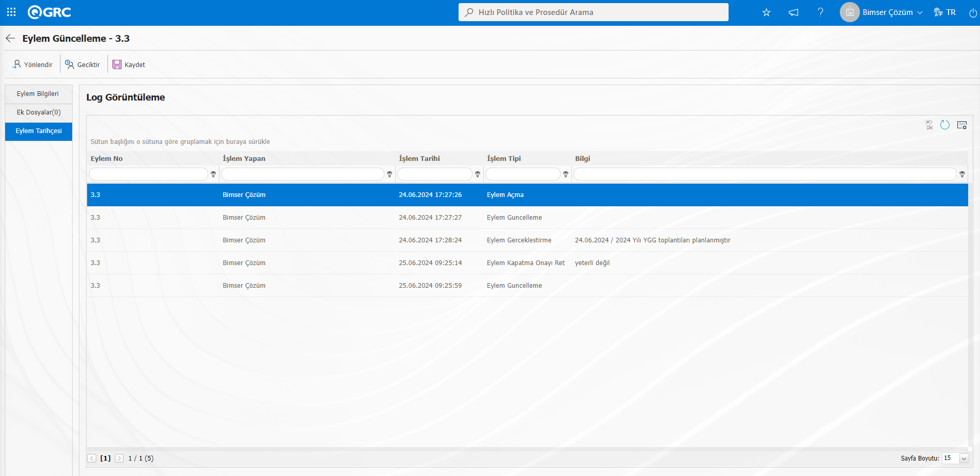Open the grid column settings icon
Viewport: 980px width, 476px height.
(962, 125)
